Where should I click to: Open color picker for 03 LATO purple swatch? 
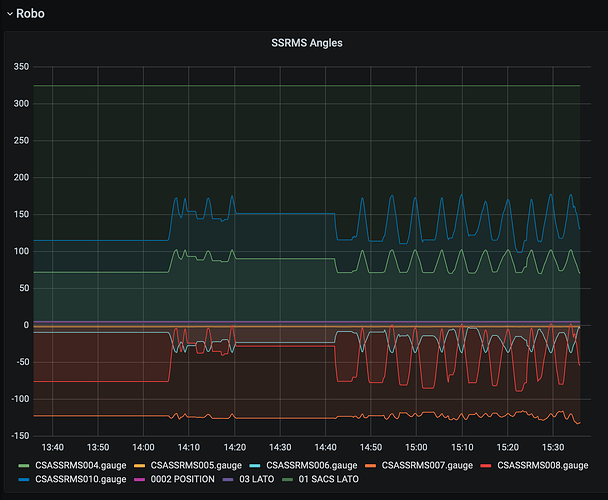[x=228, y=479]
